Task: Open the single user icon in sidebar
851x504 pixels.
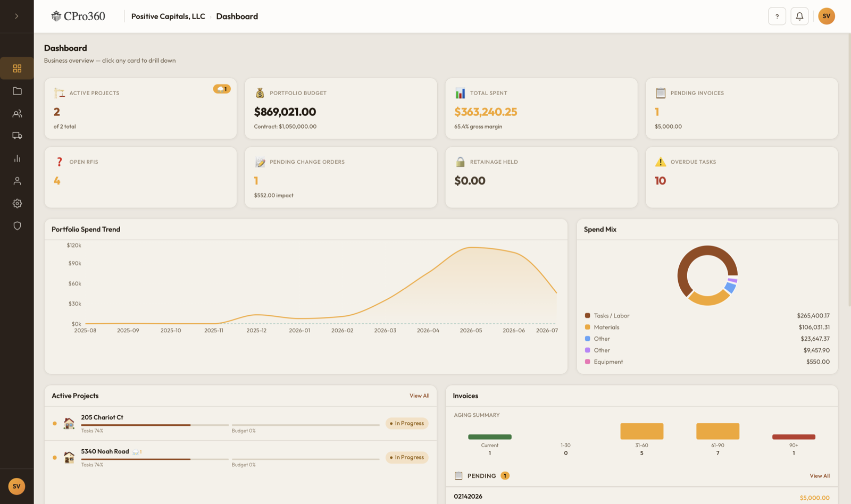Action: tap(17, 181)
